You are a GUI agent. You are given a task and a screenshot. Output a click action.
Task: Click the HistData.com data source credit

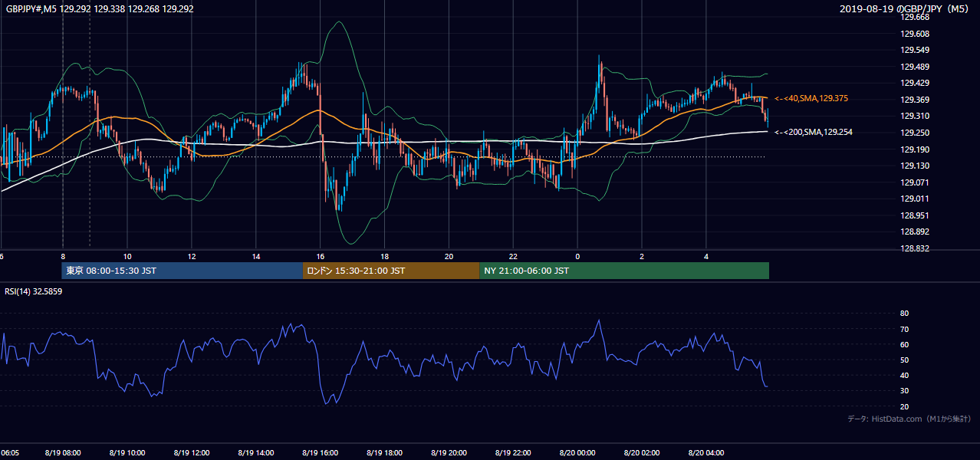909,419
